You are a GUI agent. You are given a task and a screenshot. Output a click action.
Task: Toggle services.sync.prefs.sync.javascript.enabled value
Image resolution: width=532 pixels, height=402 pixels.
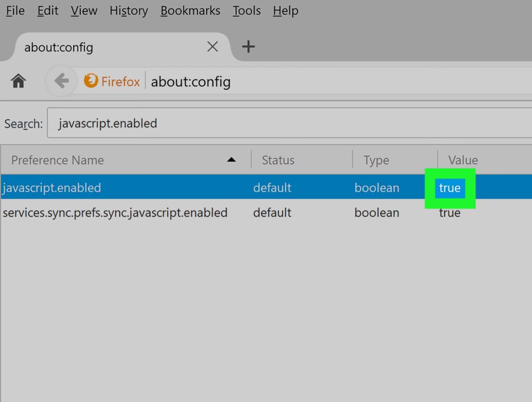449,213
